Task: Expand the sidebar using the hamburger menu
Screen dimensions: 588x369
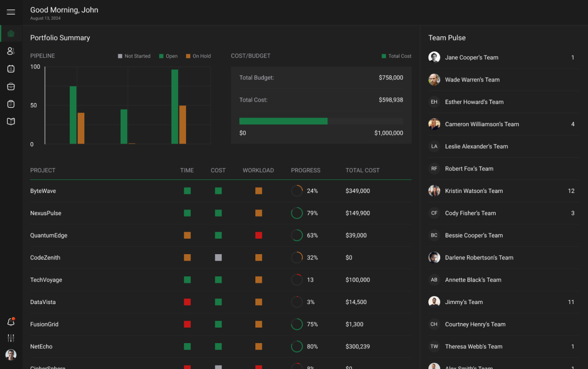Action: click(x=11, y=12)
